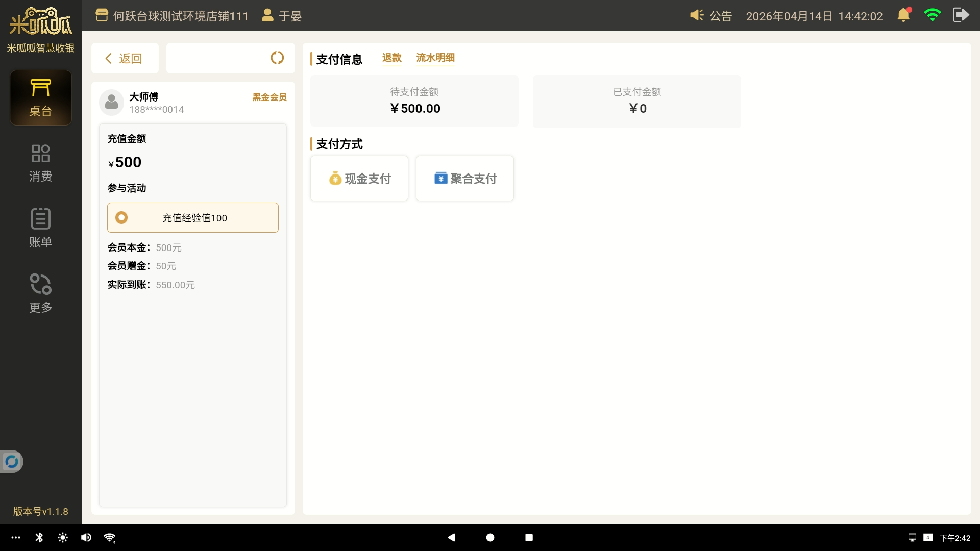Open the 桌台 table section in sidebar

click(x=40, y=98)
